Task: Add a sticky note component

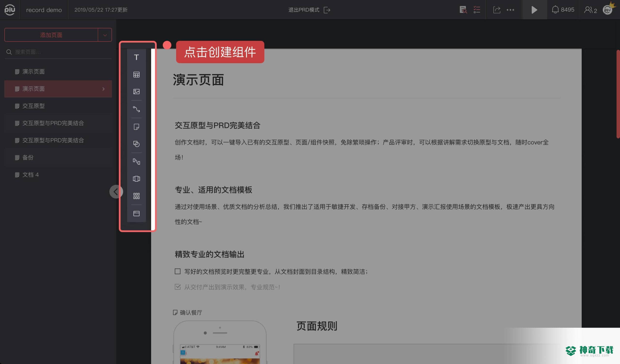Action: (x=136, y=127)
